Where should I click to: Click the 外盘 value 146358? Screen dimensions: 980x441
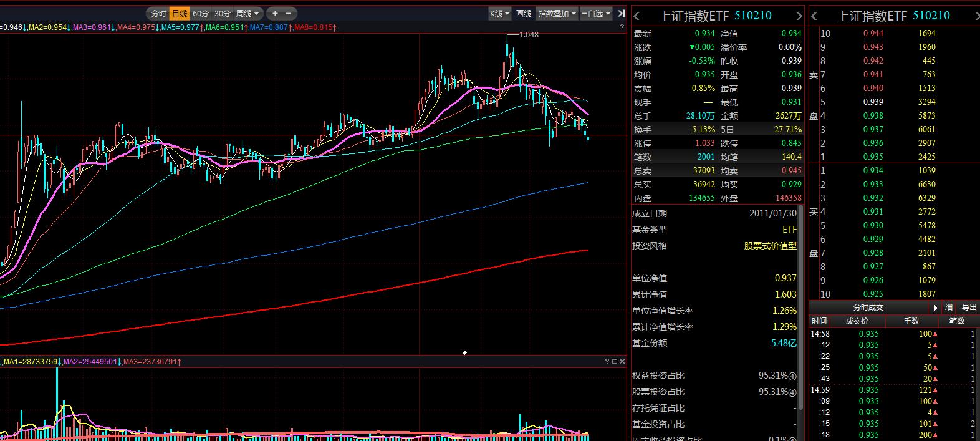click(x=788, y=198)
